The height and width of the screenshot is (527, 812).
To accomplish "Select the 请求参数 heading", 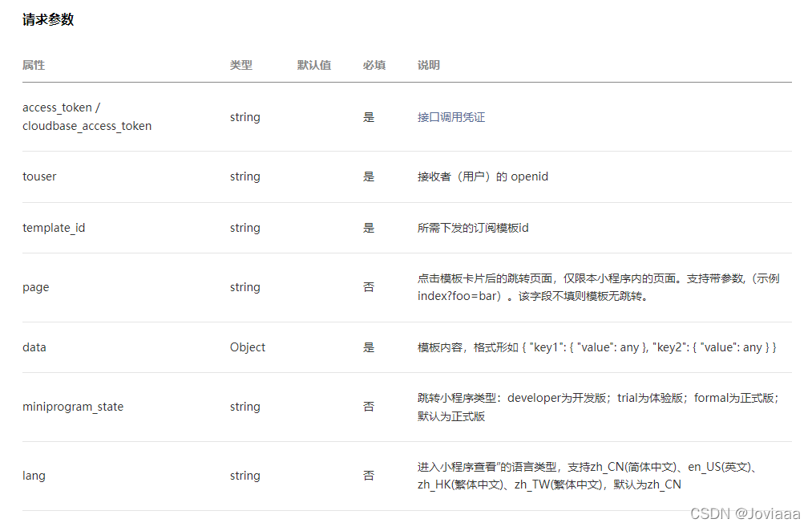I will pyautogui.click(x=48, y=20).
